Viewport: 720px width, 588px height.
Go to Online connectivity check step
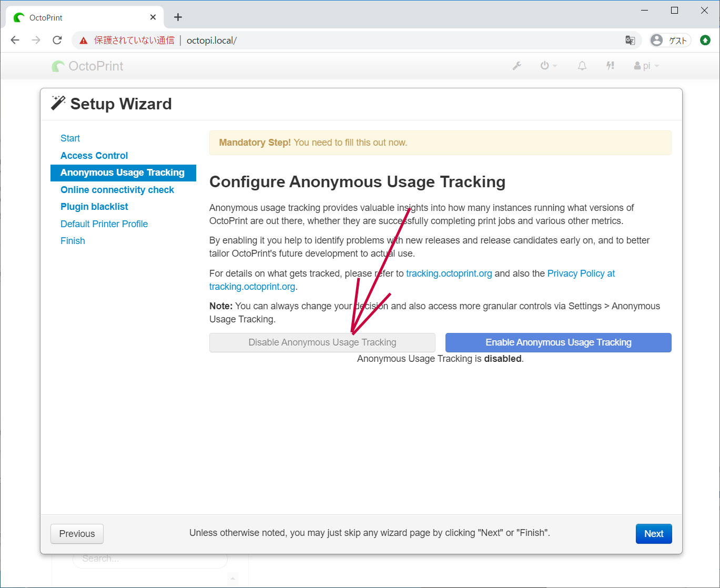pyautogui.click(x=117, y=190)
